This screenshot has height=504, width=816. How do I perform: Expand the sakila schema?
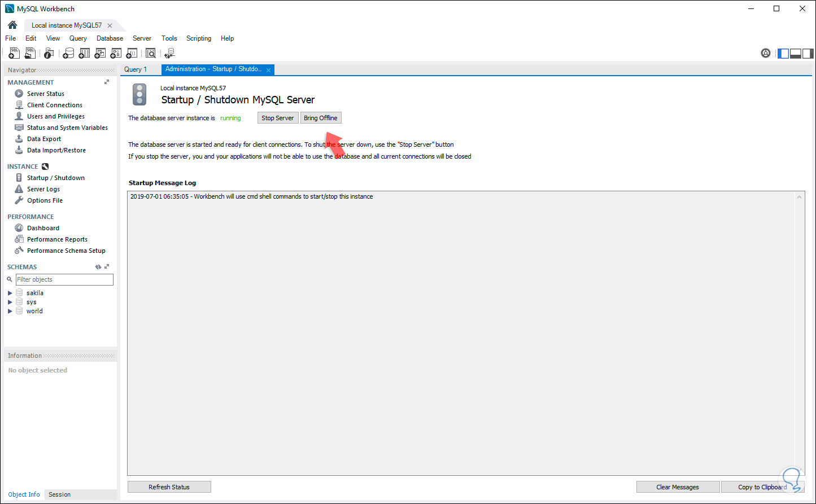pyautogui.click(x=10, y=293)
